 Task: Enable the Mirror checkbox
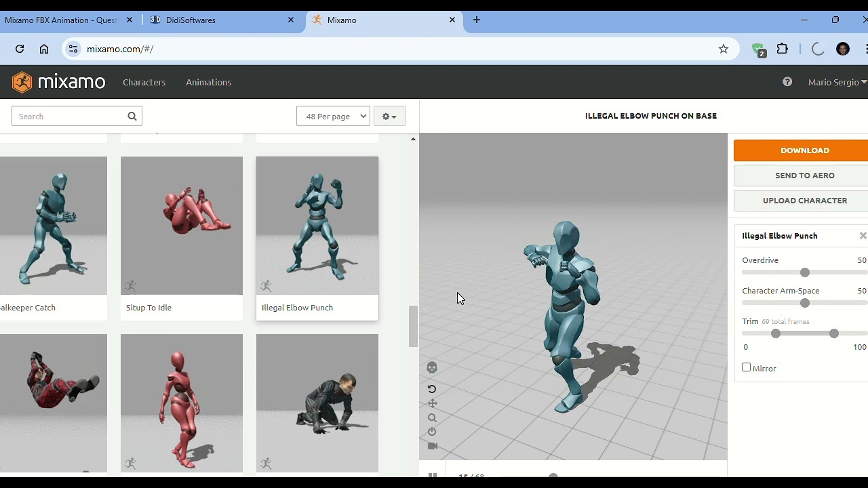click(747, 367)
